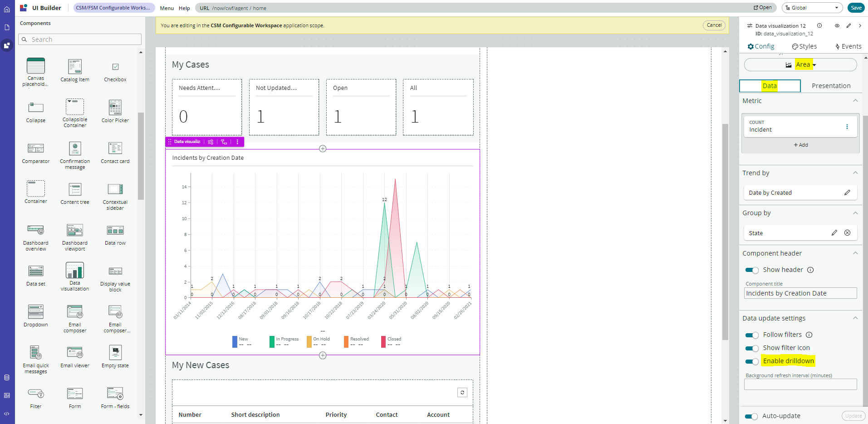Image resolution: width=868 pixels, height=424 pixels.
Task: Click the Save button
Action: pyautogui.click(x=856, y=8)
